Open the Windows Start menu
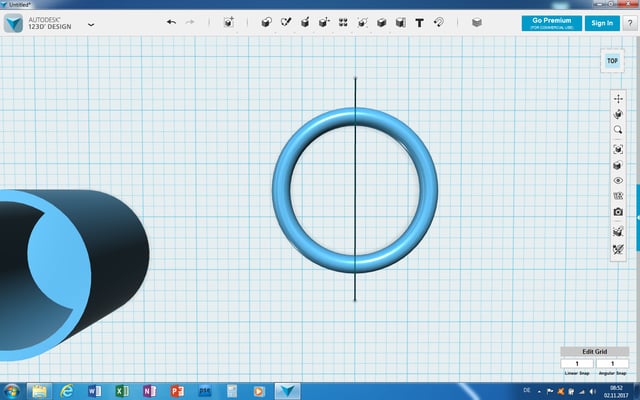This screenshot has width=640, height=400. 11,391
